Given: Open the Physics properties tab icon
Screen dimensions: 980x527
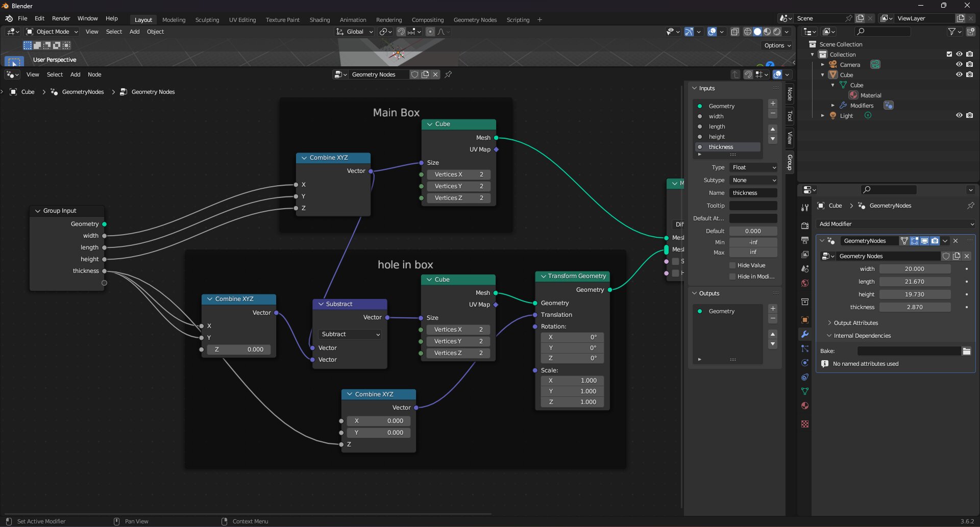Looking at the screenshot, I should click(x=805, y=363).
